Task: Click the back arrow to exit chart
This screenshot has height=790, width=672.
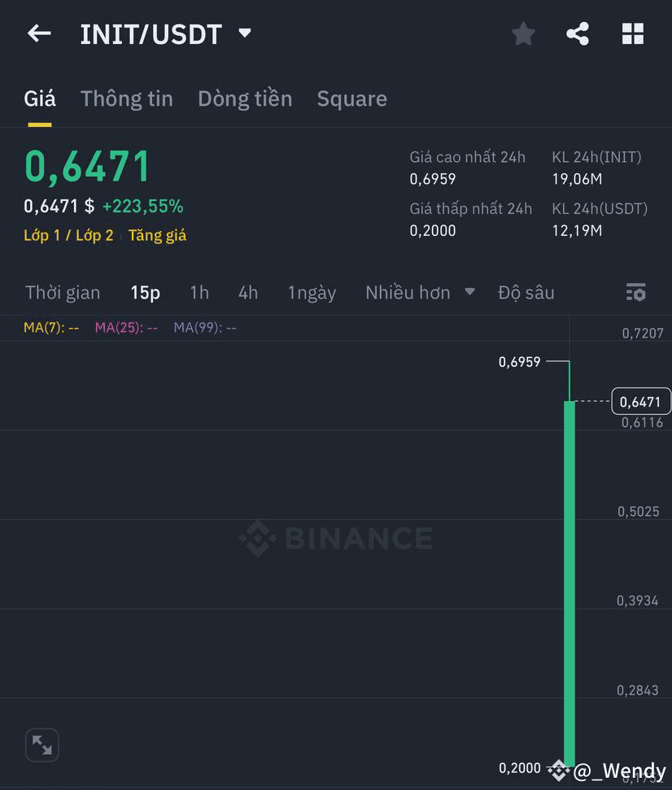Action: [38, 33]
